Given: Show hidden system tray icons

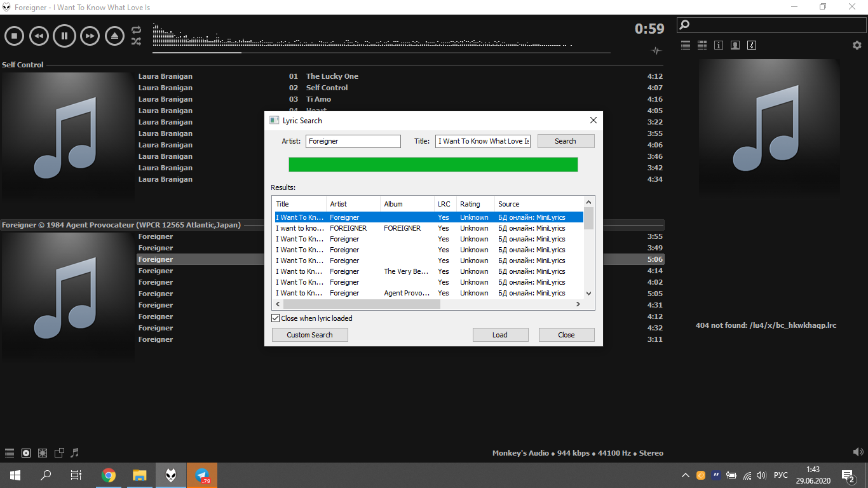Looking at the screenshot, I should pyautogui.click(x=685, y=475).
